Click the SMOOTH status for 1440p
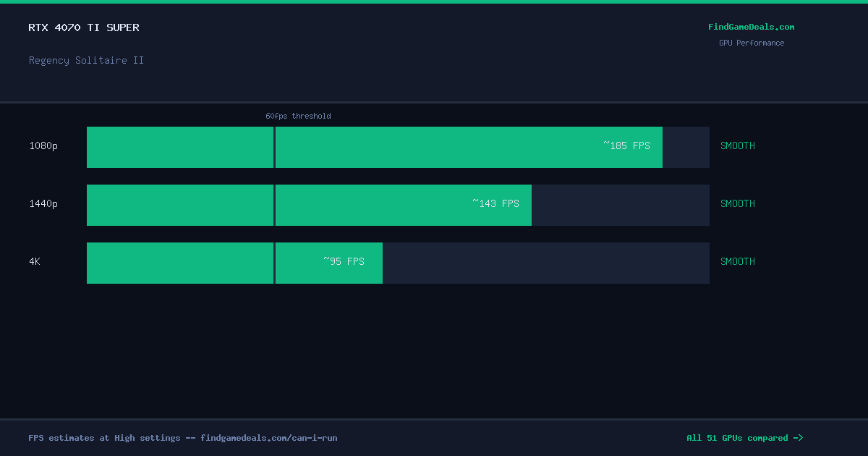The width and height of the screenshot is (868, 456). pyautogui.click(x=738, y=203)
